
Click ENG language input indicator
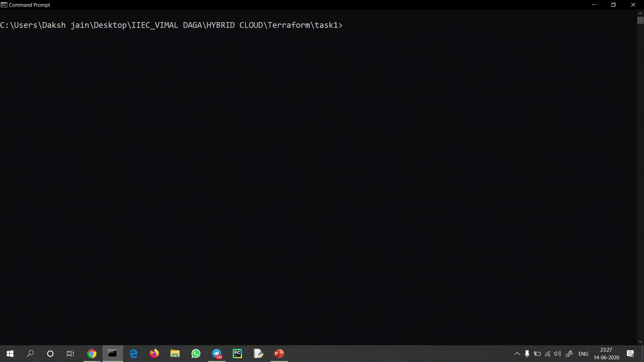[x=583, y=354]
